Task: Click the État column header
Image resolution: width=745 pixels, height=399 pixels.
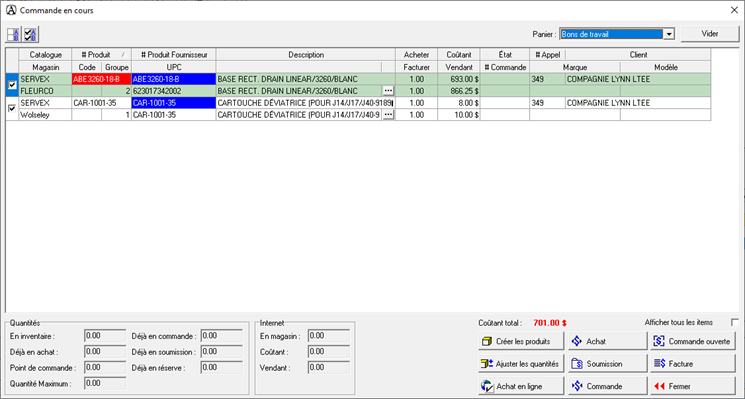Action: click(x=505, y=55)
